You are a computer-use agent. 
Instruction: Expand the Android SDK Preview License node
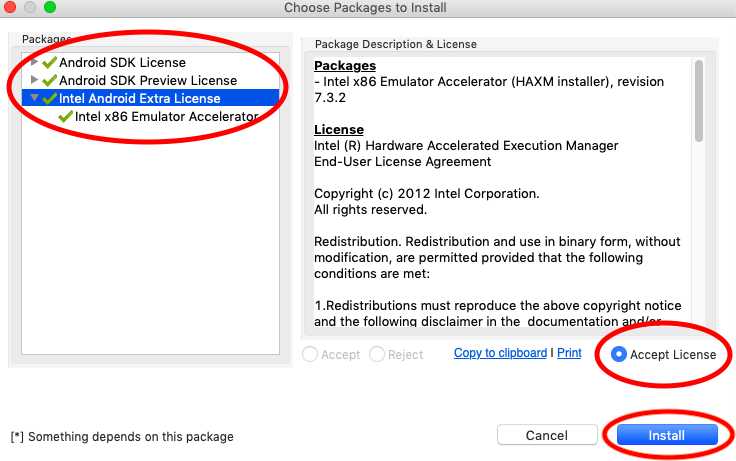pyautogui.click(x=35, y=80)
